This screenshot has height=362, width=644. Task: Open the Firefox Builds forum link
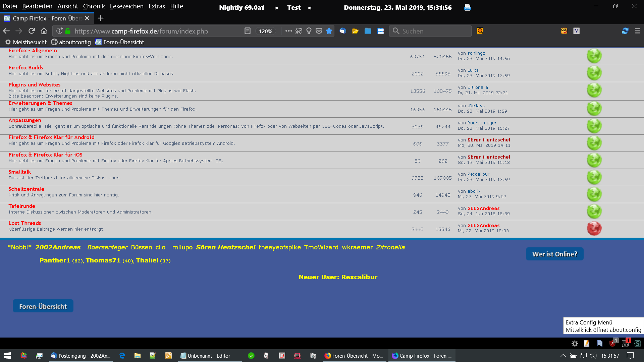pyautogui.click(x=26, y=68)
